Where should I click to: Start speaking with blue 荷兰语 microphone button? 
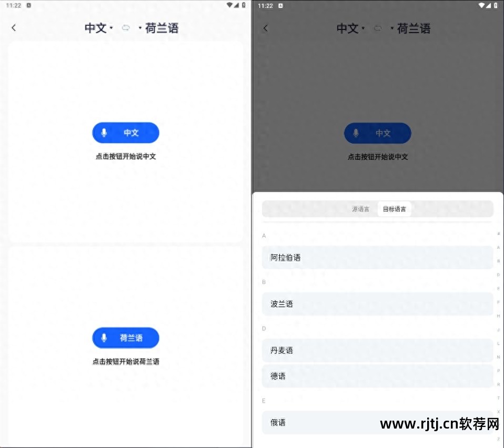tap(126, 338)
